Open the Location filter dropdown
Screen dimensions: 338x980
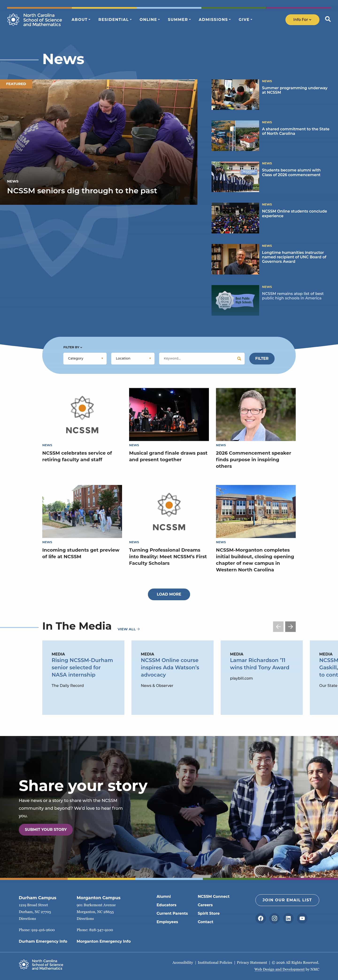[x=133, y=358]
